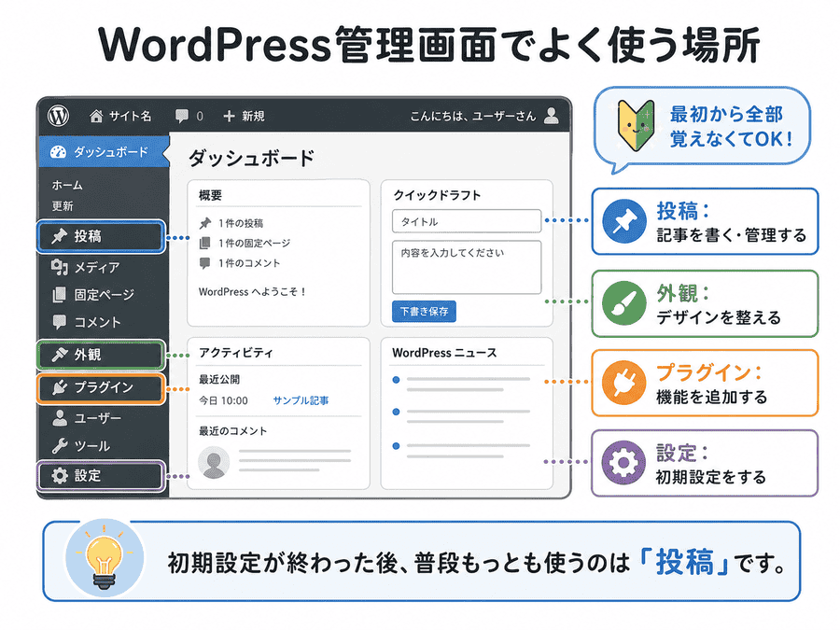Click the light bulb icon in the bottom banner
The width and height of the screenshot is (840, 630).
(x=105, y=560)
